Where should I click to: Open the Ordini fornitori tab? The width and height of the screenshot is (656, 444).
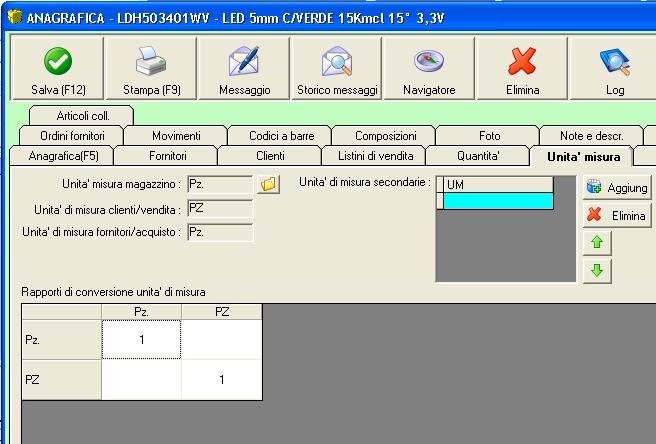pyautogui.click(x=72, y=136)
